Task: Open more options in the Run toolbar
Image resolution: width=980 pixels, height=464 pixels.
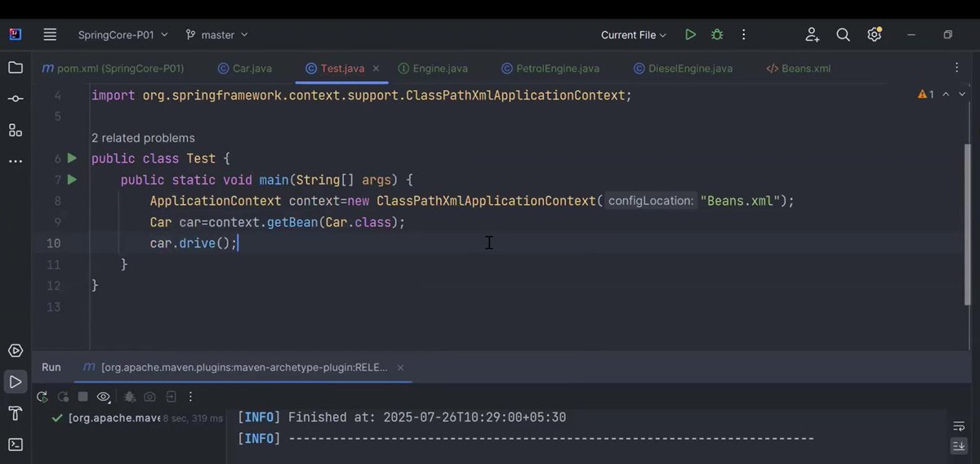Action: tap(190, 397)
